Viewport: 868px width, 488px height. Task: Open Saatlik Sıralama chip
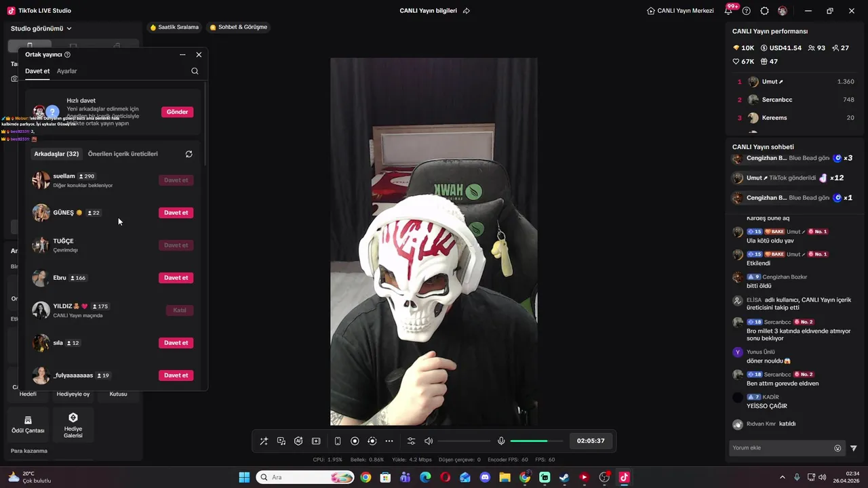[174, 27]
